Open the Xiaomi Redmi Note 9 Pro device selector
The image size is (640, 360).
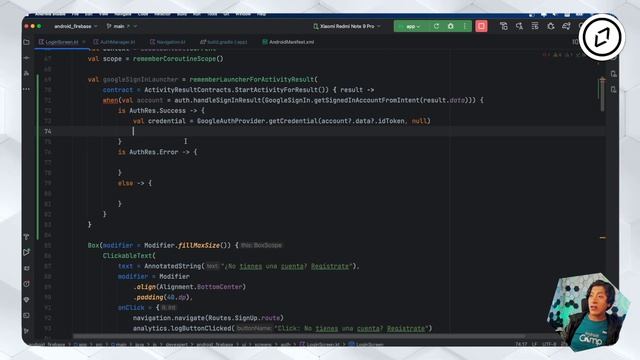pyautogui.click(x=347, y=26)
